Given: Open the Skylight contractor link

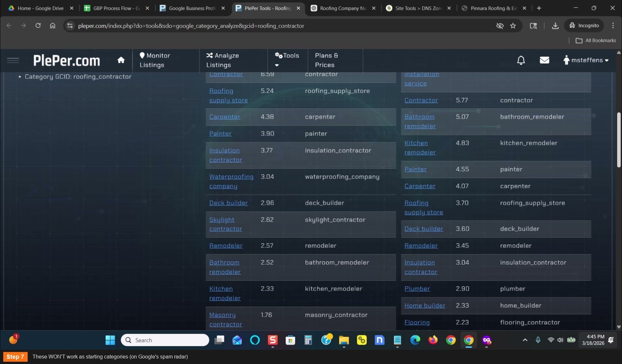Looking at the screenshot, I should [x=225, y=224].
